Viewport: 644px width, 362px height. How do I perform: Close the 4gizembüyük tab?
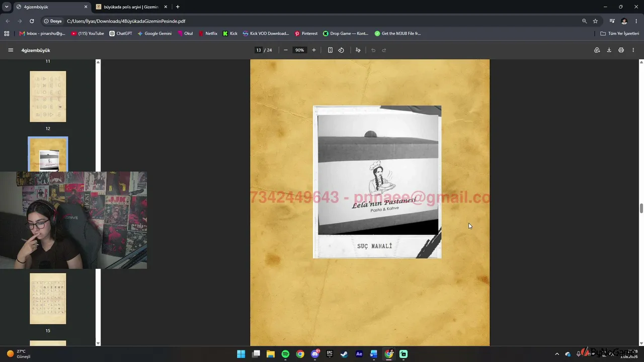(86, 7)
